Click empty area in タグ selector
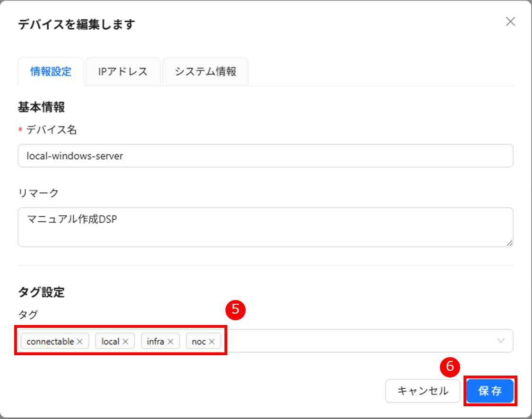The image size is (532, 419). [359, 341]
